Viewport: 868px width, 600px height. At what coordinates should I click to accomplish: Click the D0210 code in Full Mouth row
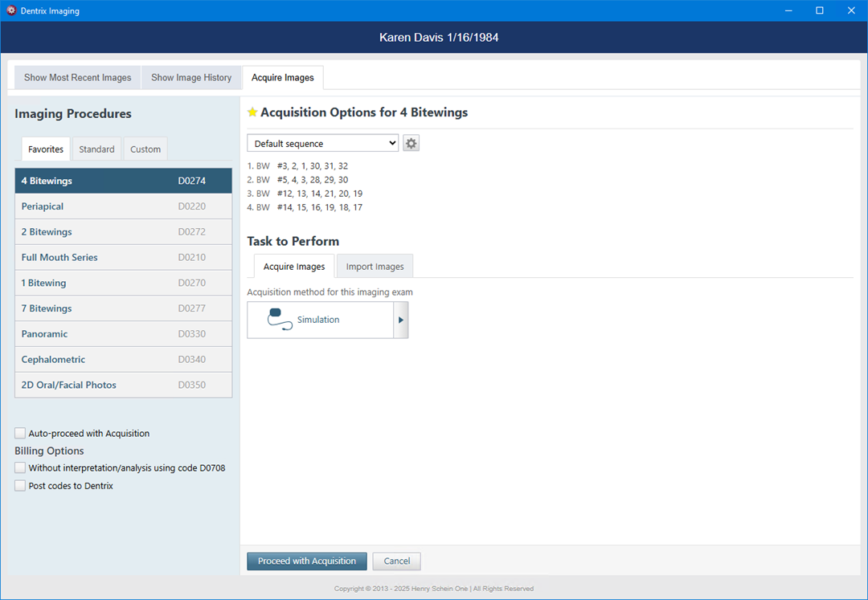(191, 257)
